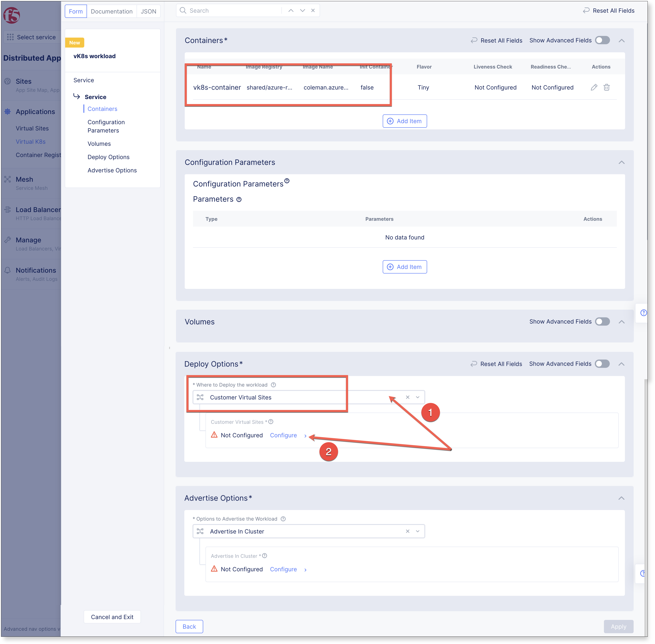Click search previous-result up arrow
Screen dimensions: 655x644
coord(291,10)
